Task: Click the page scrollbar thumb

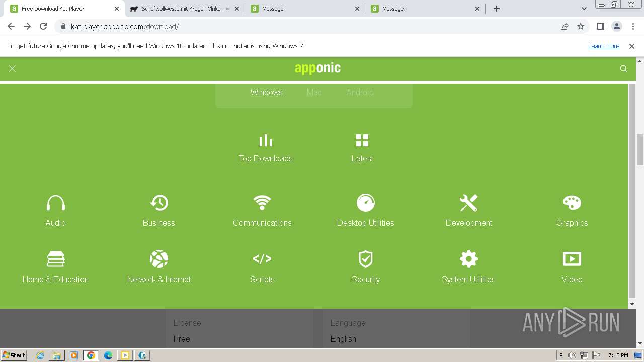Action: (x=640, y=150)
